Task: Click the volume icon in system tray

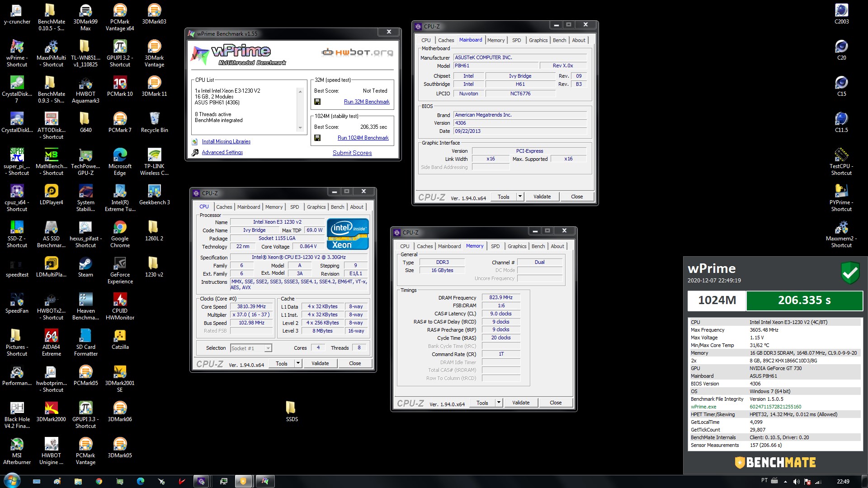Action: [796, 482]
